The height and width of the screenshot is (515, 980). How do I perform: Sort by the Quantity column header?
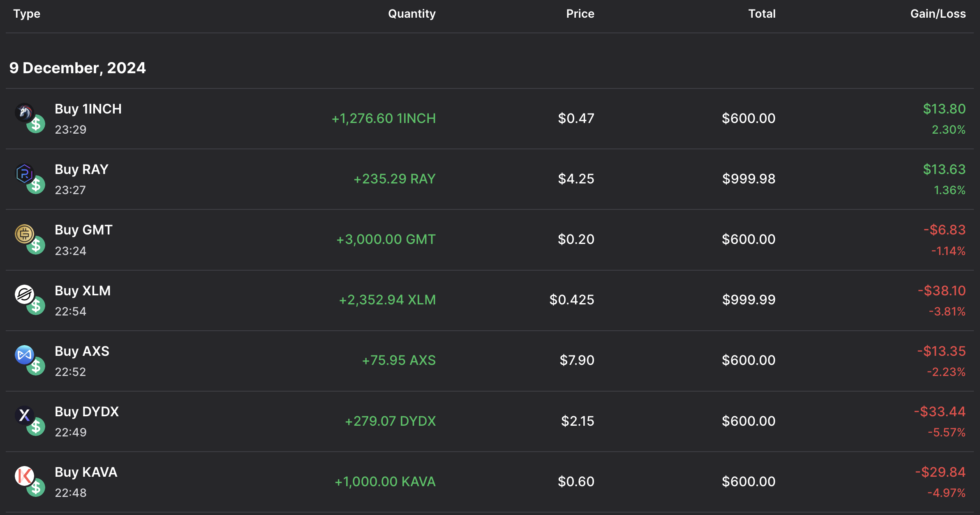click(x=411, y=14)
